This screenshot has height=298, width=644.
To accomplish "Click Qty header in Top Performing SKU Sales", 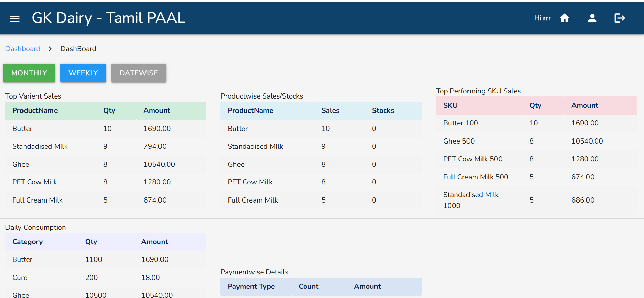I will tap(535, 105).
